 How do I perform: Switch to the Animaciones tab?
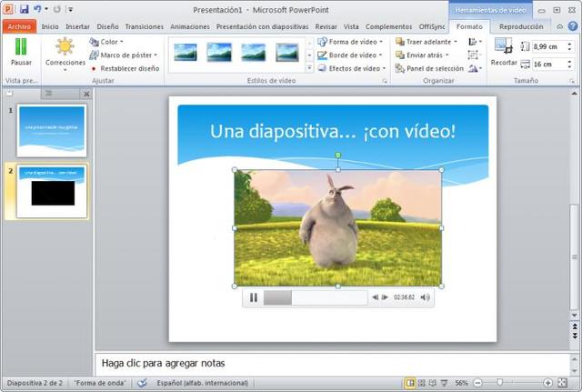[x=190, y=26]
